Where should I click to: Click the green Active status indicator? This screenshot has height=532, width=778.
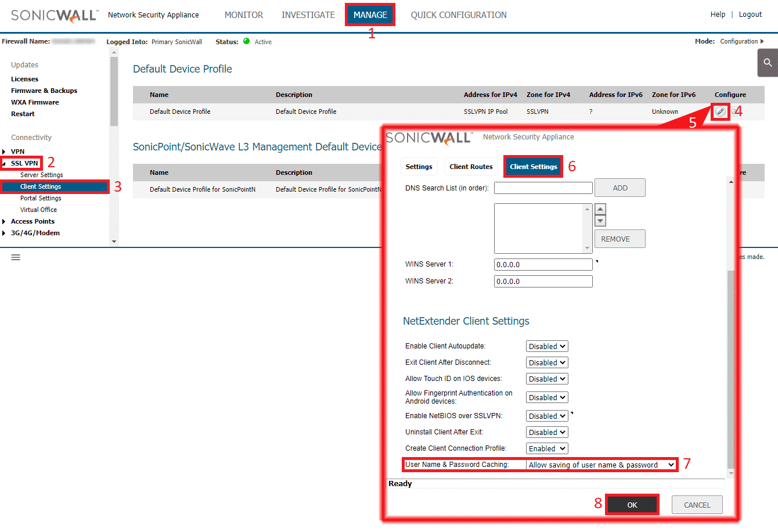click(x=246, y=41)
